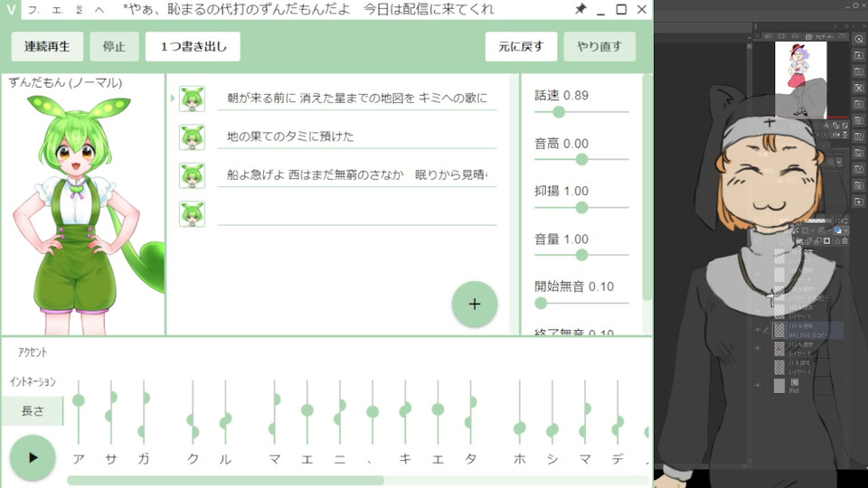Click Zundamon icon beside 地の果てのタミに預けた line
Viewport: 868px width, 488px height.
coord(192,137)
